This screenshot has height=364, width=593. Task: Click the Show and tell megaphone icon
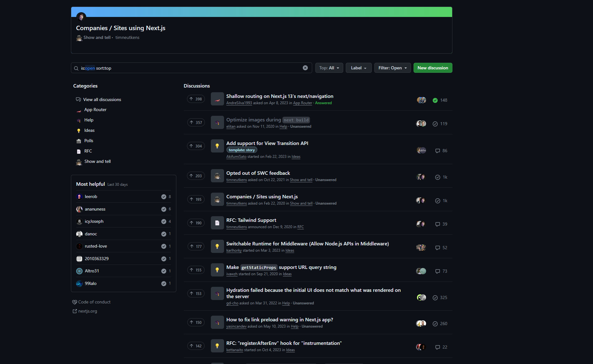point(79,162)
